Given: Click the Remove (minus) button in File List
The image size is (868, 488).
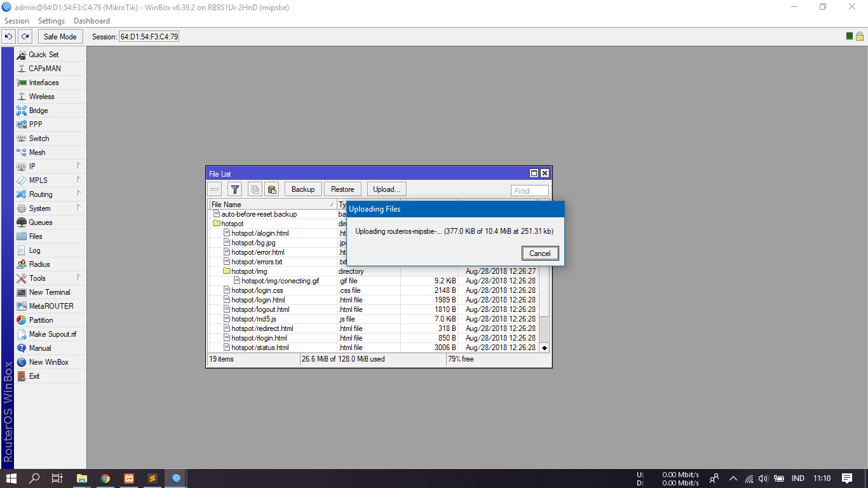Looking at the screenshot, I should click(x=215, y=189).
